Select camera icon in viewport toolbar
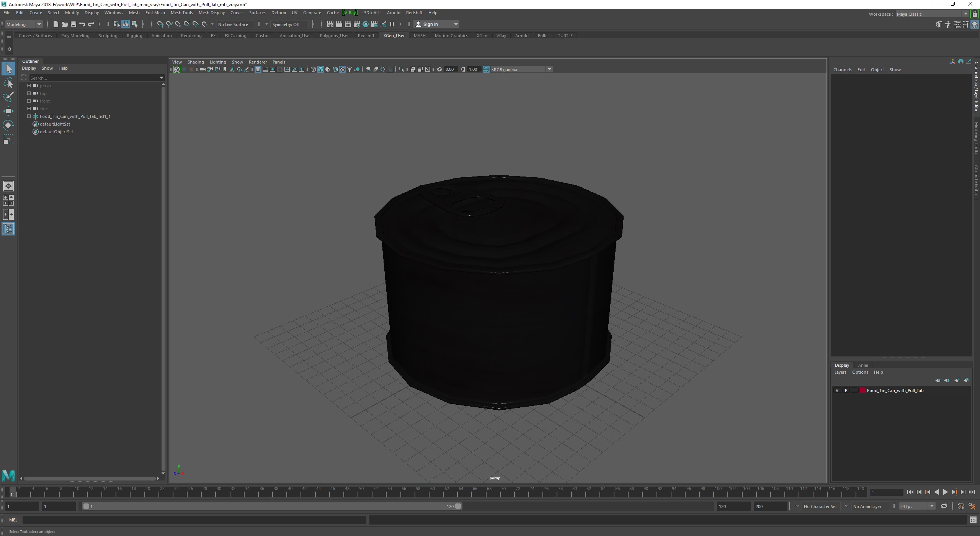This screenshot has width=980, height=536. [x=203, y=69]
